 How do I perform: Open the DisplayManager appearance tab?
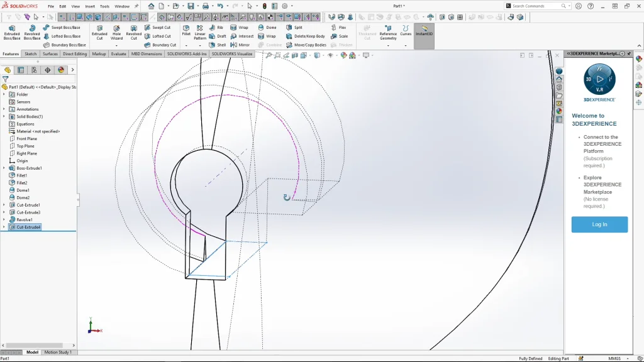[60, 70]
